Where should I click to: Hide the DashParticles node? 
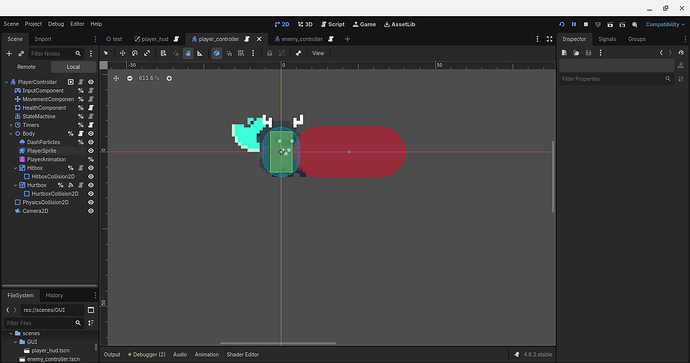(x=91, y=142)
